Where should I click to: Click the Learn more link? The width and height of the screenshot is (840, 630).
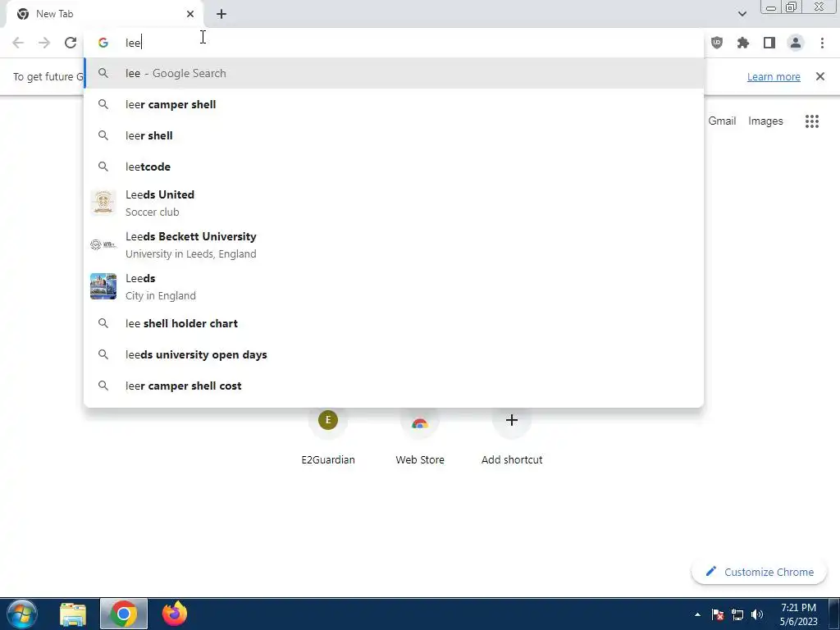(774, 76)
